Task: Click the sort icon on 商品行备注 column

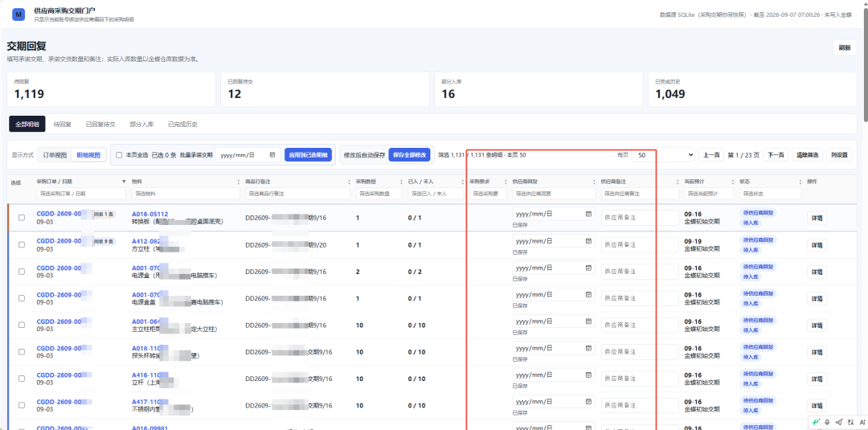Action: click(348, 182)
